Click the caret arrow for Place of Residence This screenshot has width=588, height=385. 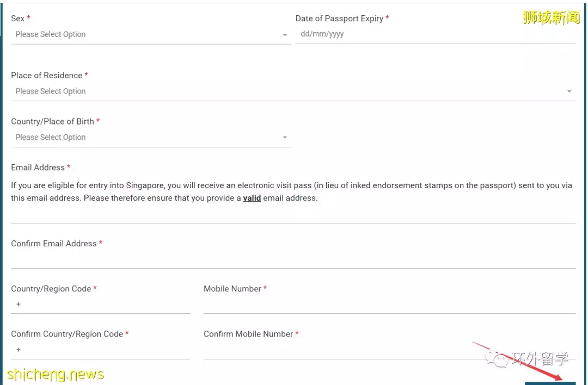tap(569, 91)
